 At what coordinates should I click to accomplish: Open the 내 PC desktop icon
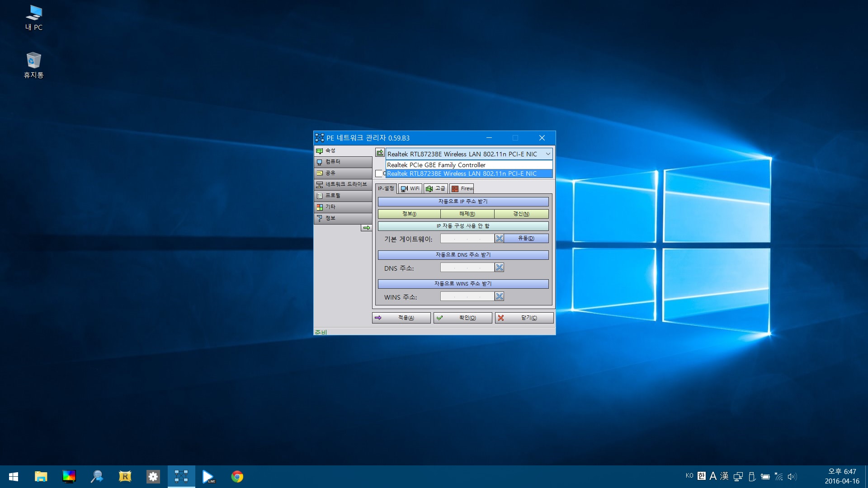pos(34,18)
